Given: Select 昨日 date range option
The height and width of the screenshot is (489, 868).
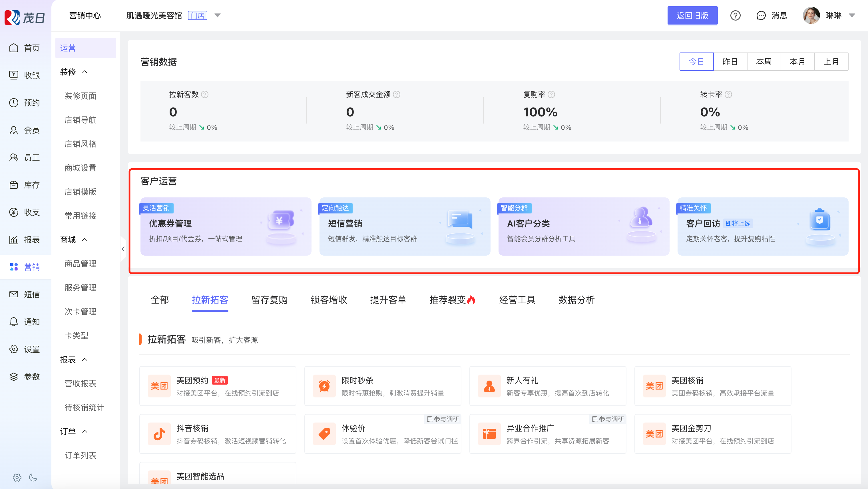Looking at the screenshot, I should (730, 62).
